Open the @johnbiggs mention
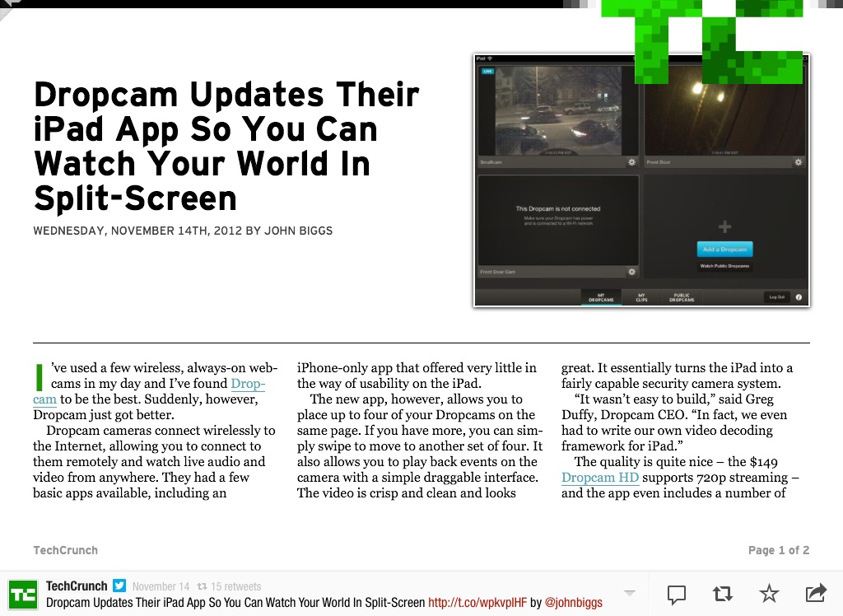The height and width of the screenshot is (616, 843). 573,603
